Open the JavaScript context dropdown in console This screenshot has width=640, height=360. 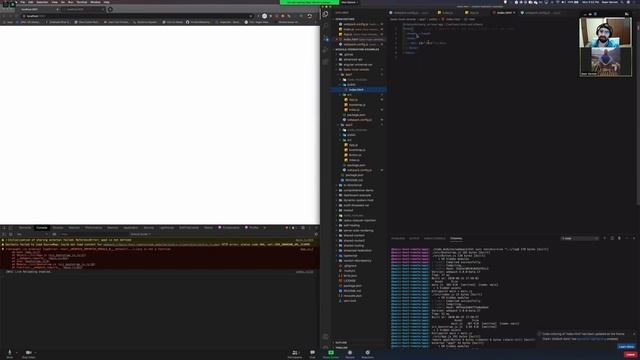(x=32, y=234)
